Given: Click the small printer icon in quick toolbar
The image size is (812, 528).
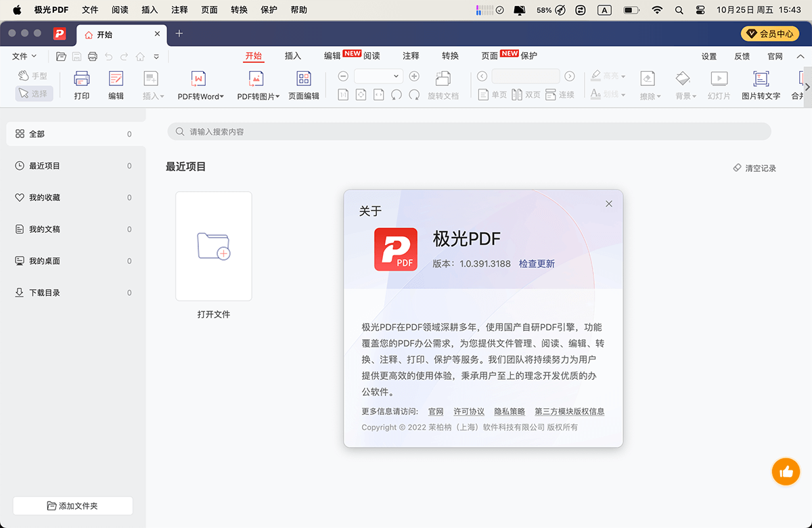Looking at the screenshot, I should point(93,57).
